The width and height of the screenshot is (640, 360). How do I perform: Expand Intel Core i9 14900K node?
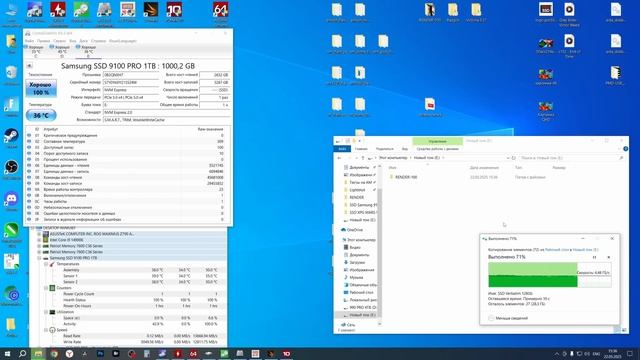[39, 240]
